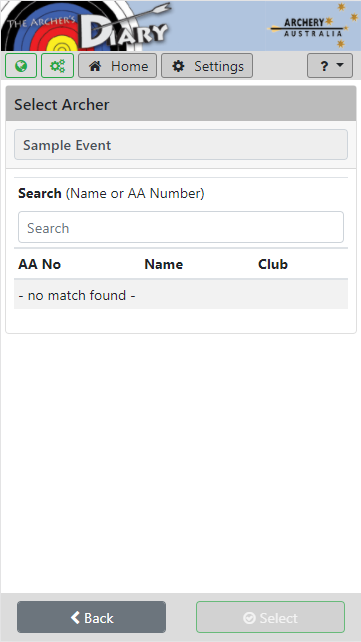
Task: Click the check circle icon on Select
Action: click(x=249, y=617)
